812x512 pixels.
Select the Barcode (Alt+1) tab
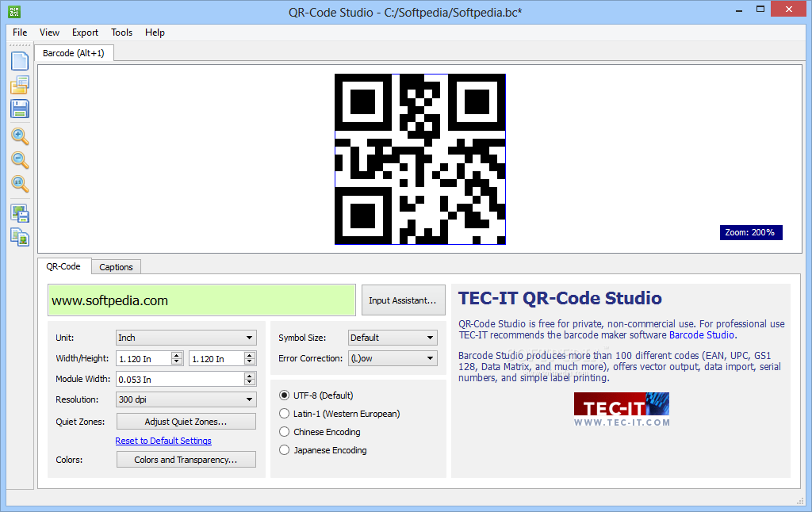point(74,53)
